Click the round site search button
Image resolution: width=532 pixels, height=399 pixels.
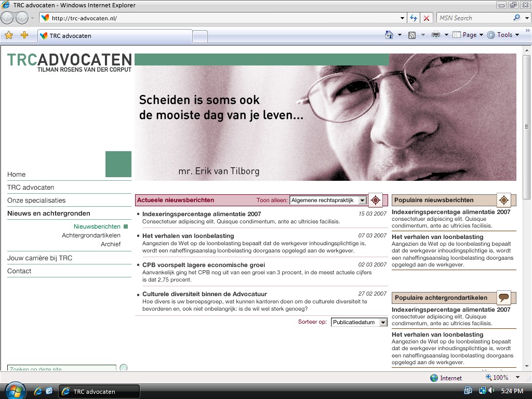[x=124, y=367]
